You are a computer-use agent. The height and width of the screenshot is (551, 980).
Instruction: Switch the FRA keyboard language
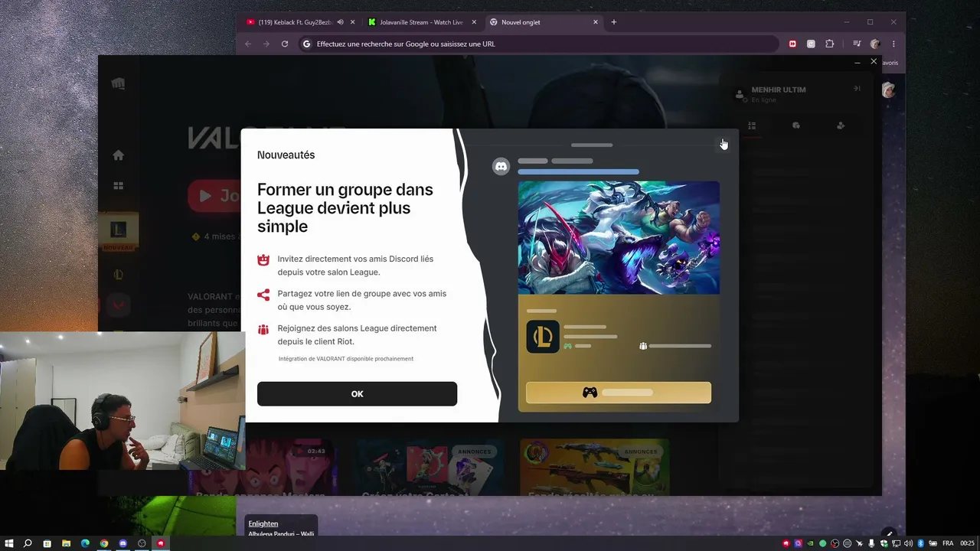pyautogui.click(x=948, y=543)
